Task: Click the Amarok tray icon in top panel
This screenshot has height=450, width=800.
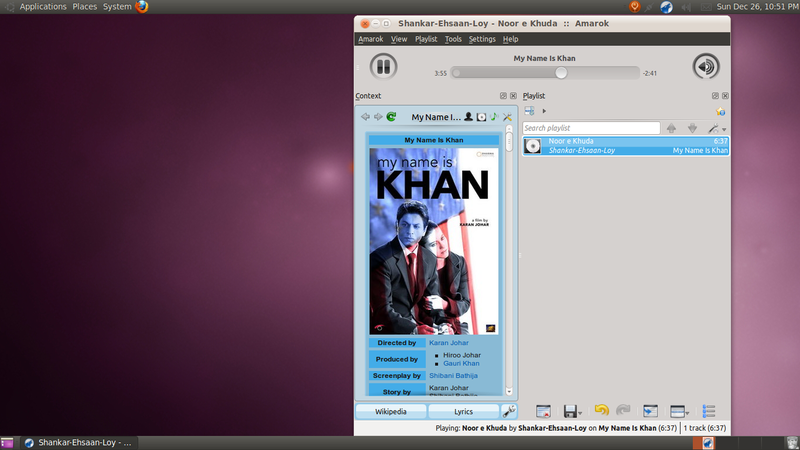Action: pos(666,7)
